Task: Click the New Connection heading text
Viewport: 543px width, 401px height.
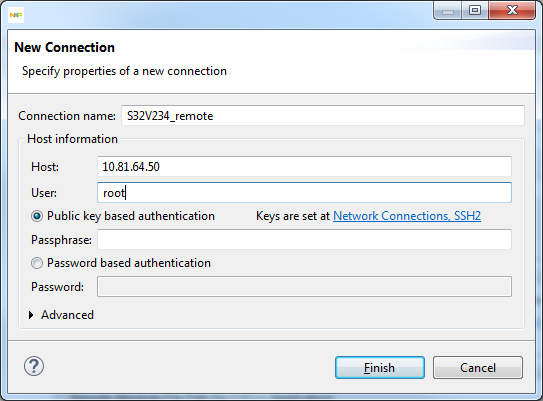Action: tap(64, 47)
